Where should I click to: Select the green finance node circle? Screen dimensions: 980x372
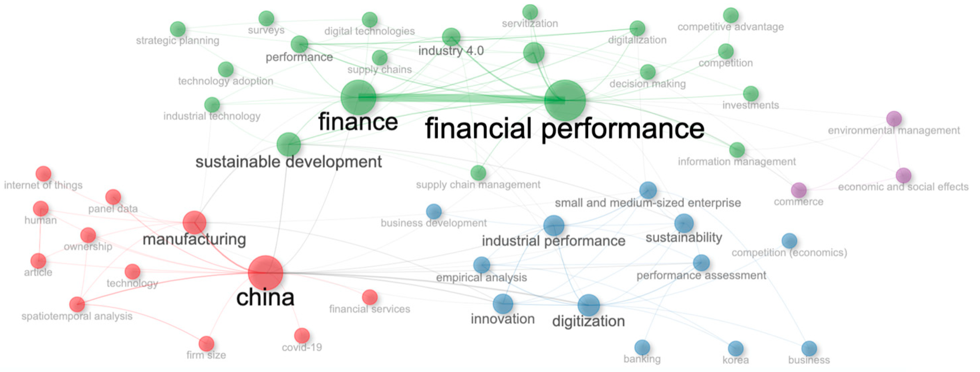click(358, 97)
